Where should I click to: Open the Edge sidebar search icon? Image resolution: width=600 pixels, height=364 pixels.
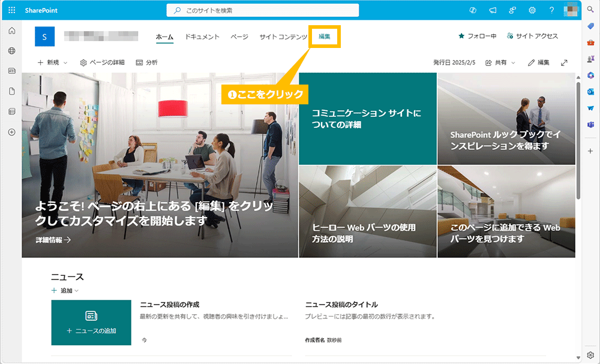click(590, 9)
